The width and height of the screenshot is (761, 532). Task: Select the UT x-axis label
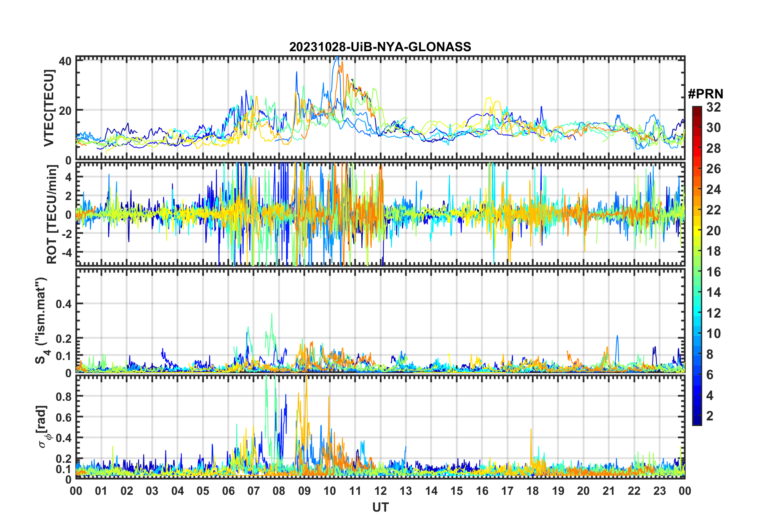click(x=380, y=508)
